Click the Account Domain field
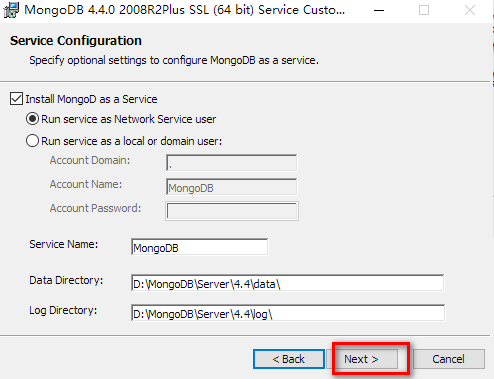 231,163
